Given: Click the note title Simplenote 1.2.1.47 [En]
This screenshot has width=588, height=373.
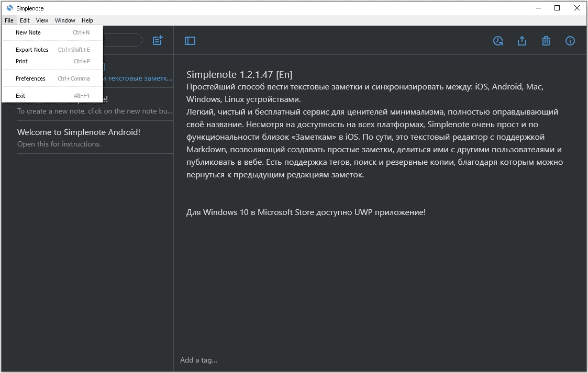Looking at the screenshot, I should pos(239,74).
